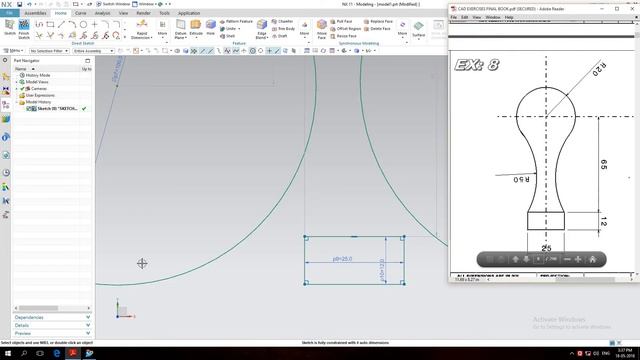Click the Windows Start button

tap(8, 353)
